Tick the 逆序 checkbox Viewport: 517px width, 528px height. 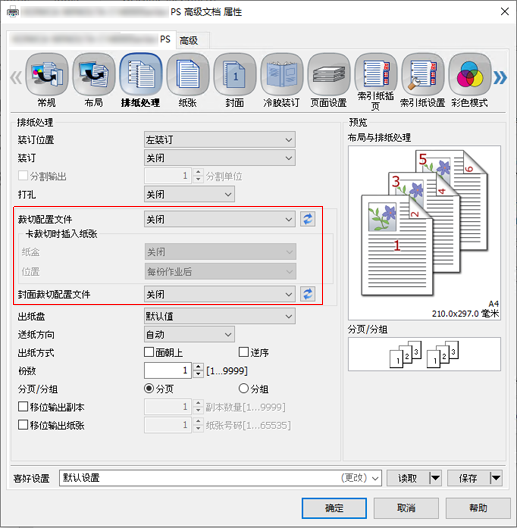click(244, 352)
